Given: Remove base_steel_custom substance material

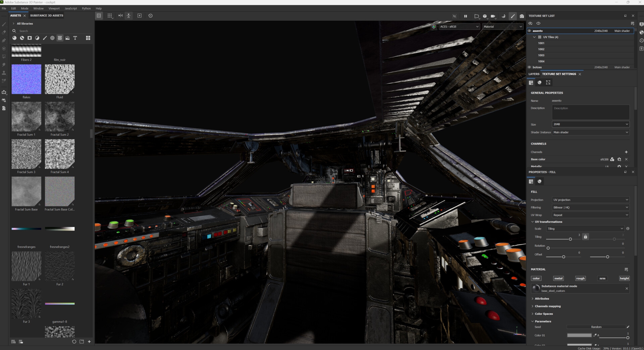Looking at the screenshot, I should click(x=627, y=289).
